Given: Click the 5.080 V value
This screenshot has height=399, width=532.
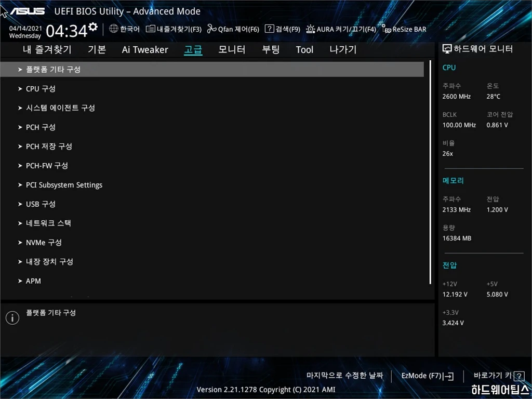Looking at the screenshot, I should (497, 295).
